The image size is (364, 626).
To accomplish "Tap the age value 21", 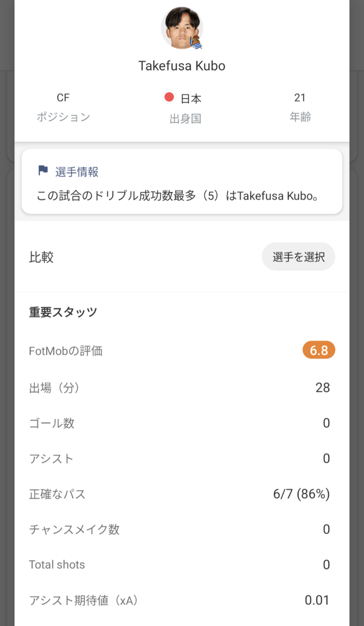I will [300, 98].
